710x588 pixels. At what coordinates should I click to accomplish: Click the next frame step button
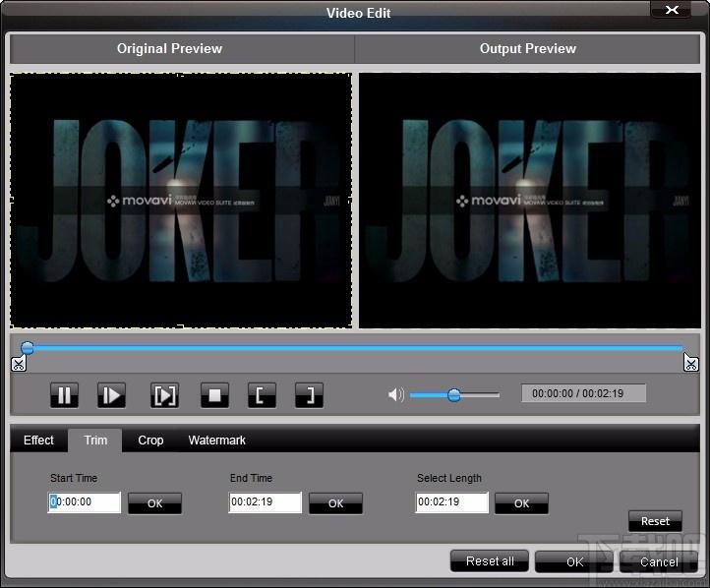(111, 395)
